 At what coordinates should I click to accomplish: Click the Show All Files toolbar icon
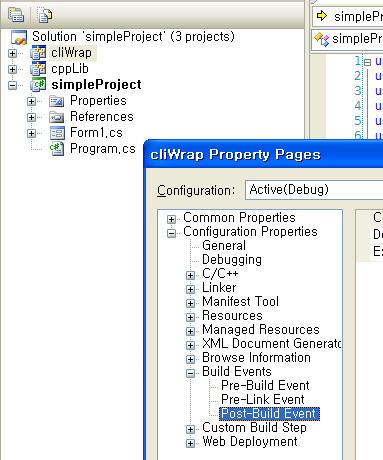(45, 15)
